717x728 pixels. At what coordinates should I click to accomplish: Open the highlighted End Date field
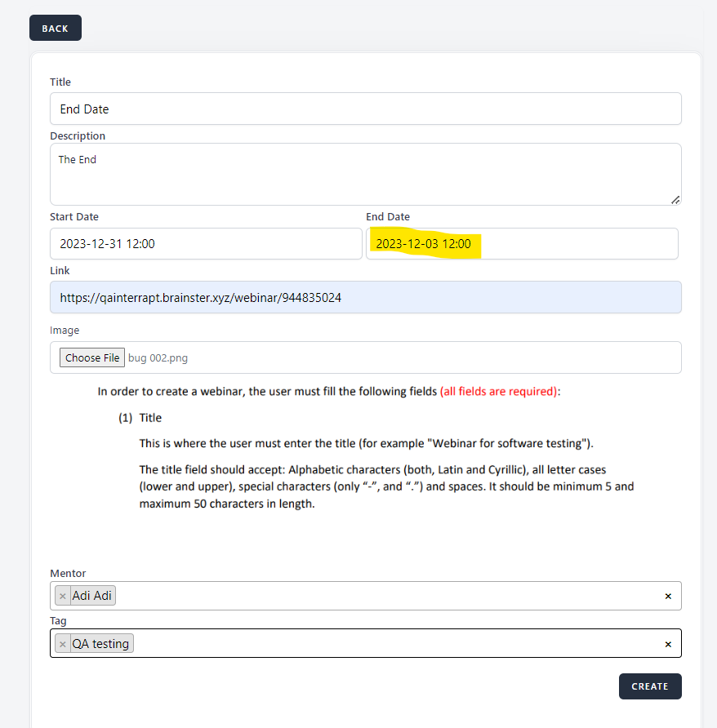point(521,243)
